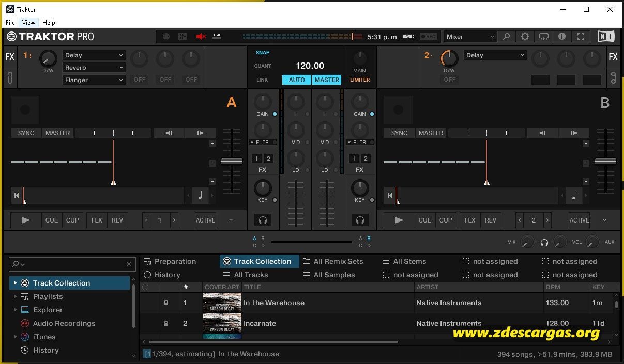Click the right loop recorder clip icon

613,77
